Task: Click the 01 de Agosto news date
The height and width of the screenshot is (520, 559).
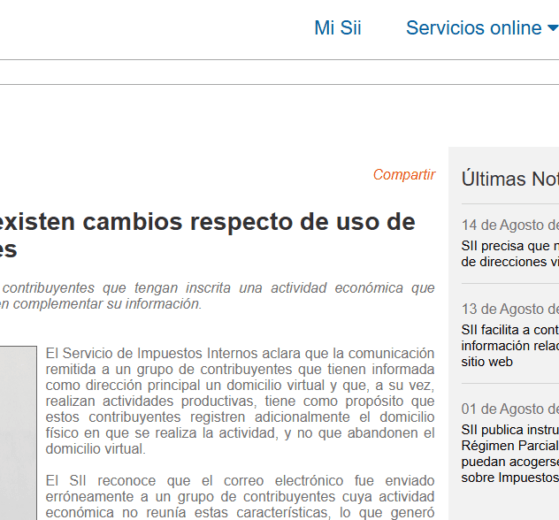Action: coord(510,409)
